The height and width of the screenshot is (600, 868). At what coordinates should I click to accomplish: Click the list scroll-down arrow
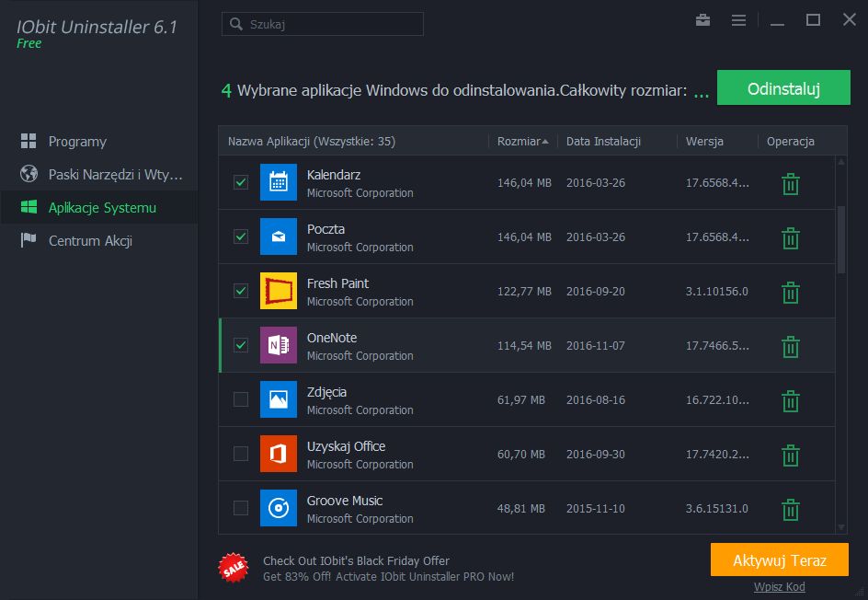pyautogui.click(x=841, y=527)
